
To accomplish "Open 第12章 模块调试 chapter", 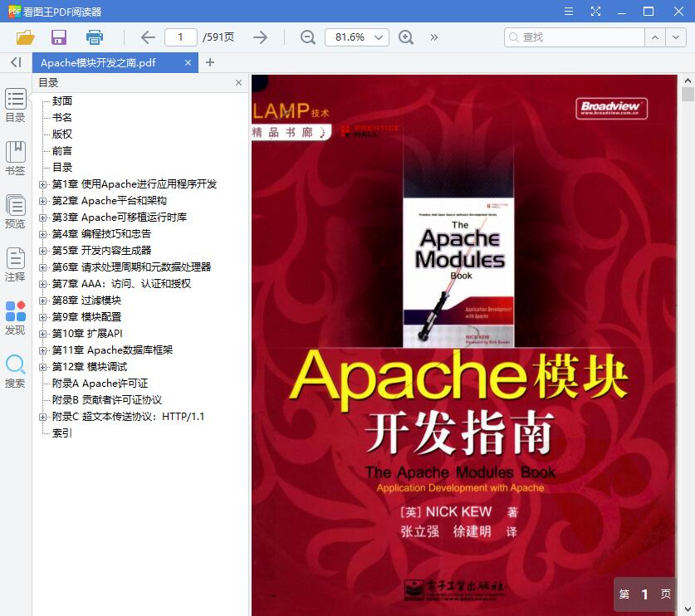I will [90, 367].
